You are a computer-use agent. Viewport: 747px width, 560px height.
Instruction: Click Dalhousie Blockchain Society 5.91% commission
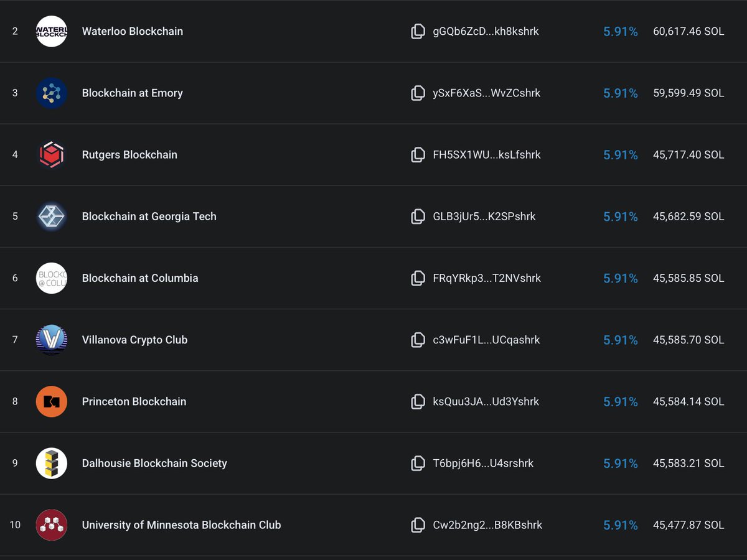pyautogui.click(x=621, y=463)
